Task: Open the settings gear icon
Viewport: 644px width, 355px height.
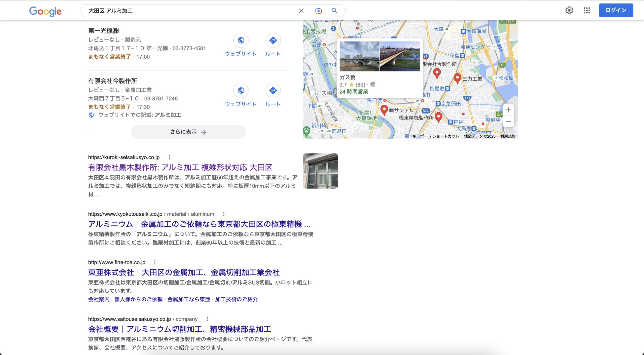Action: click(x=569, y=10)
